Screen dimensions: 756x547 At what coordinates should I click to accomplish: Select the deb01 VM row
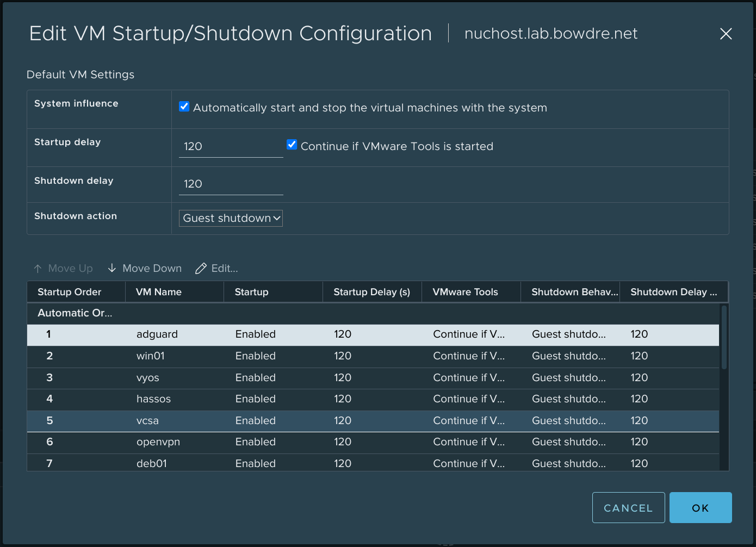tap(373, 463)
